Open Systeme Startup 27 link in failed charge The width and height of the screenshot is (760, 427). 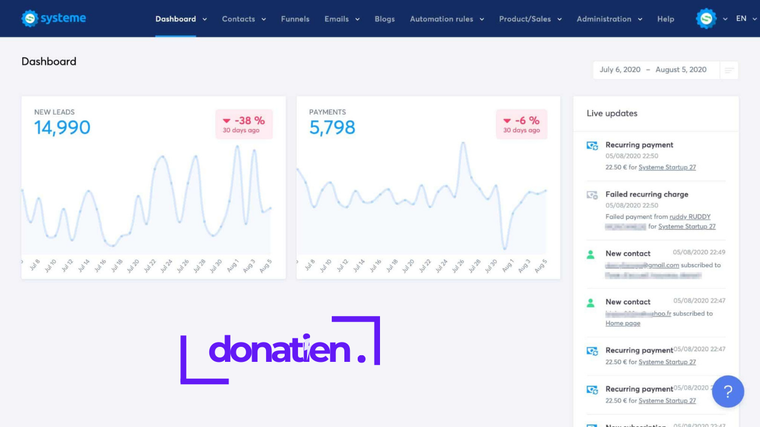[x=687, y=226]
